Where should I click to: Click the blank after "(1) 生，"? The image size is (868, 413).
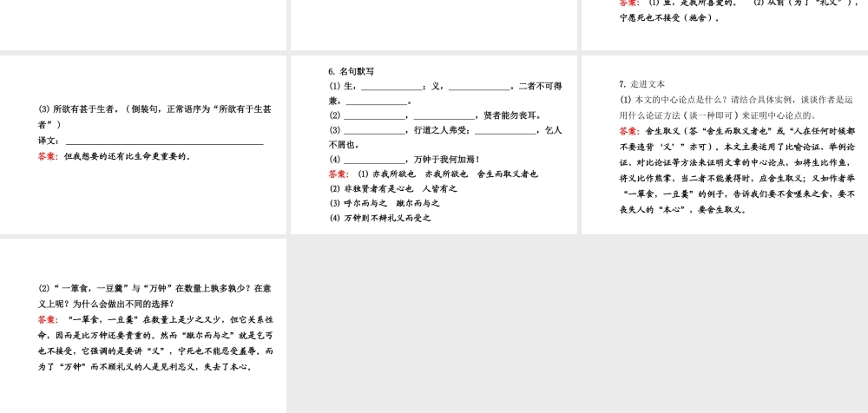(391, 86)
